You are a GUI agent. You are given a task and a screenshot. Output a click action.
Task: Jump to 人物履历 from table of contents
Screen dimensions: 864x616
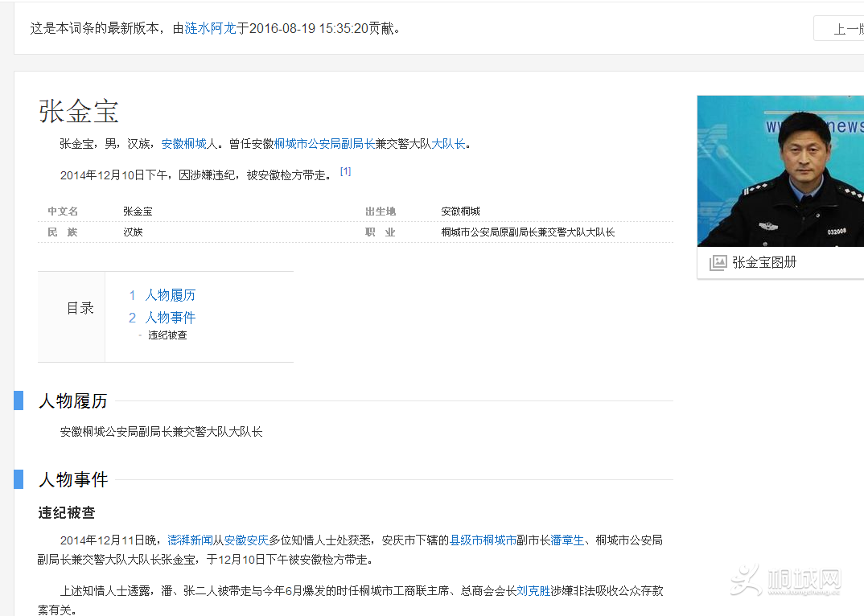click(x=170, y=295)
